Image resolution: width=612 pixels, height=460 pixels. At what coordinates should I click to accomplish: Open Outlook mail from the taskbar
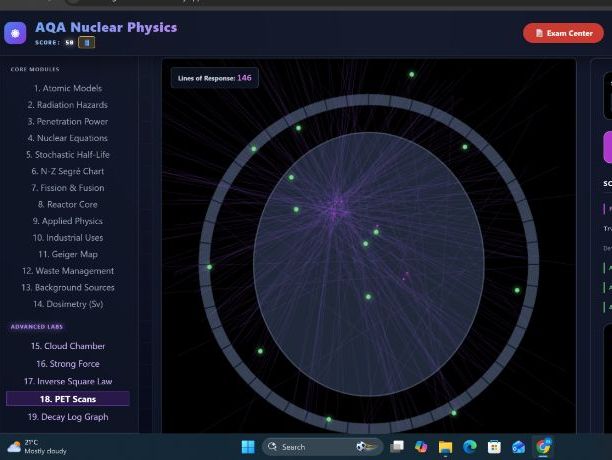click(518, 447)
